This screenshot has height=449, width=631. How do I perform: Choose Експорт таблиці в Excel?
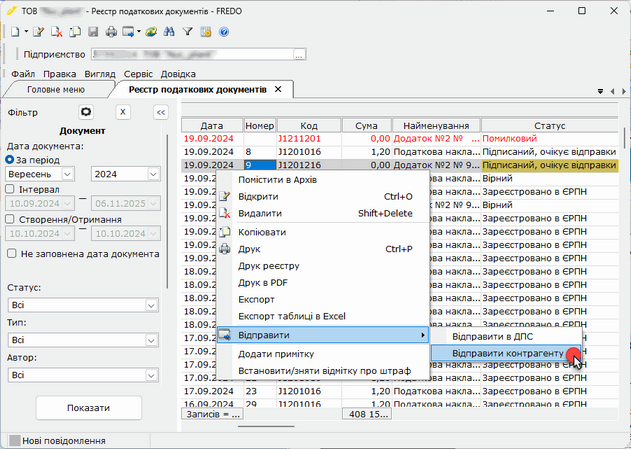[323, 316]
